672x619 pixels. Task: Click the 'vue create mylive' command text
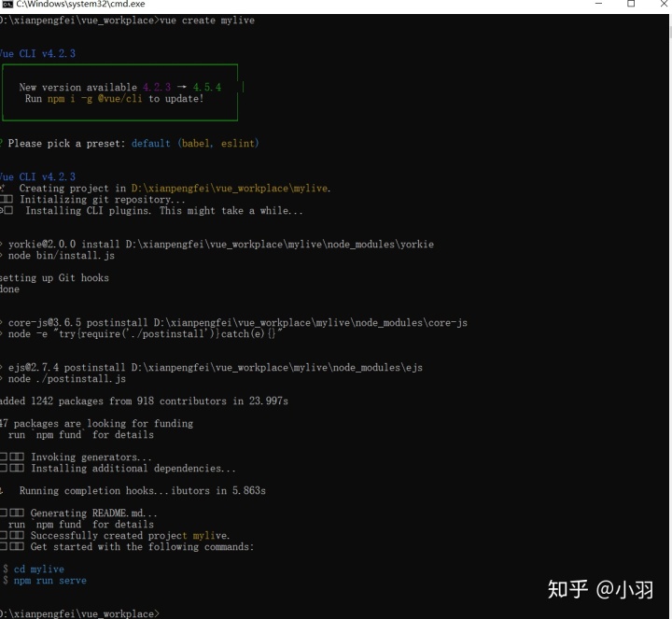pos(207,21)
